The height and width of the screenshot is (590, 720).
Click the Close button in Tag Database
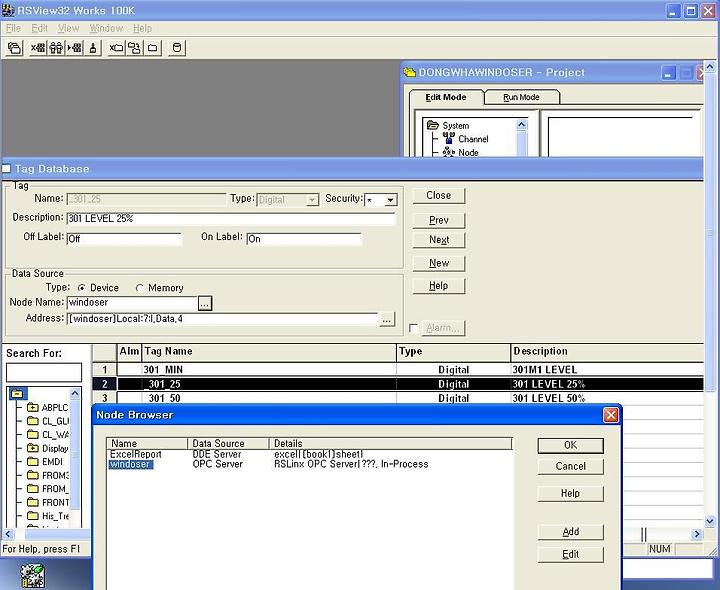(439, 195)
